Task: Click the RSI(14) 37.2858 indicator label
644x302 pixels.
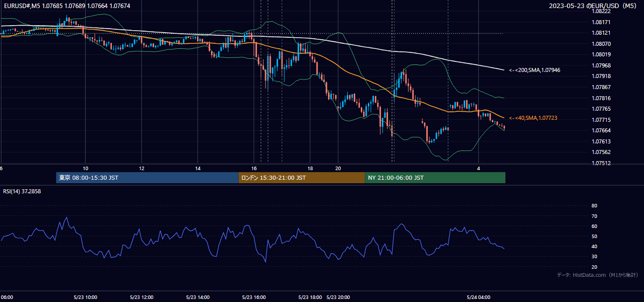Action: click(x=22, y=191)
